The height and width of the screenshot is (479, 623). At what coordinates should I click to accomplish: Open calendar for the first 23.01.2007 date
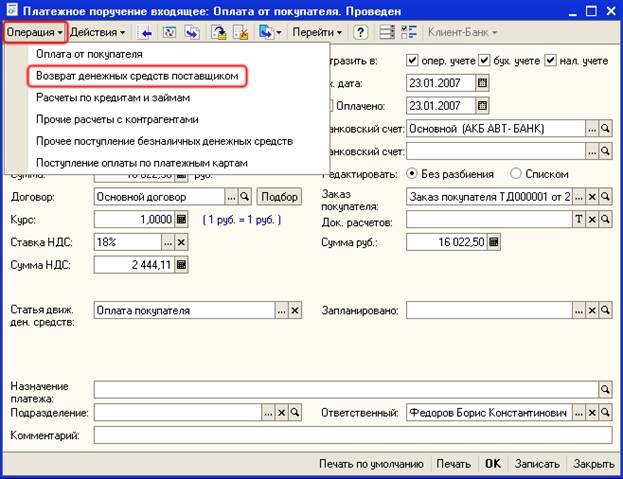[x=482, y=83]
